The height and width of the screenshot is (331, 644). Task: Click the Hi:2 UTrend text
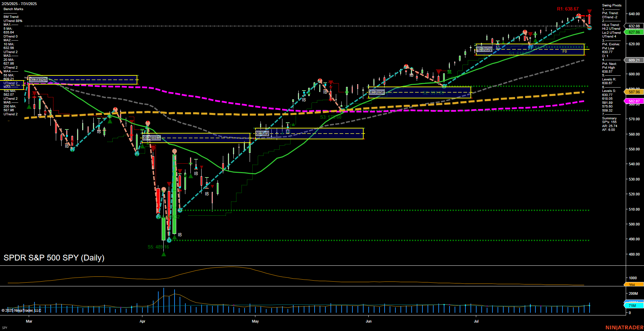tap(611, 29)
